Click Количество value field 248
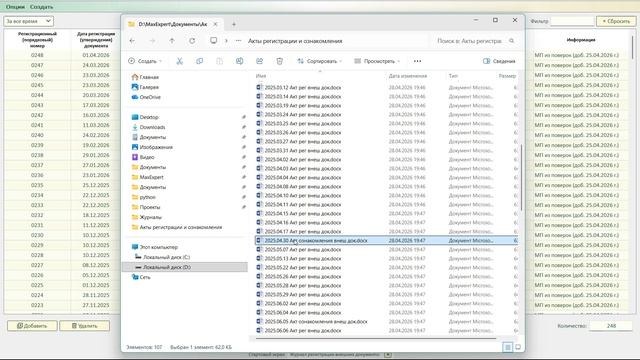The width and height of the screenshot is (640, 360). (x=611, y=326)
